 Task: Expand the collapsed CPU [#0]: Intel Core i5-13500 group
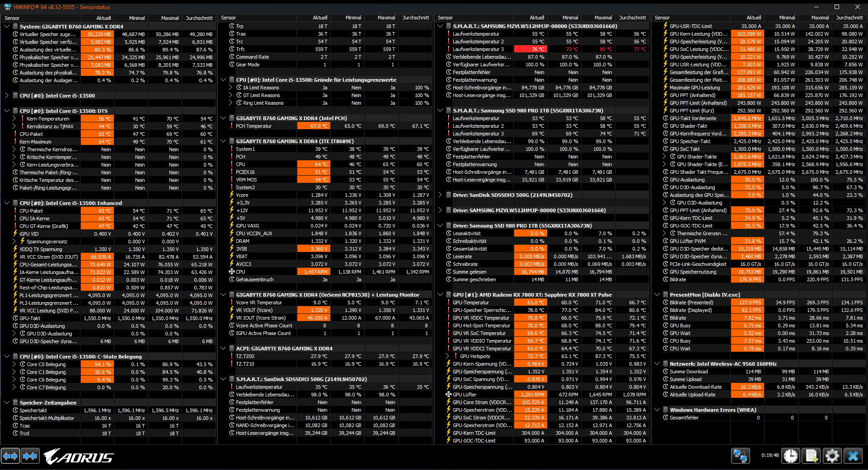(x=7, y=96)
